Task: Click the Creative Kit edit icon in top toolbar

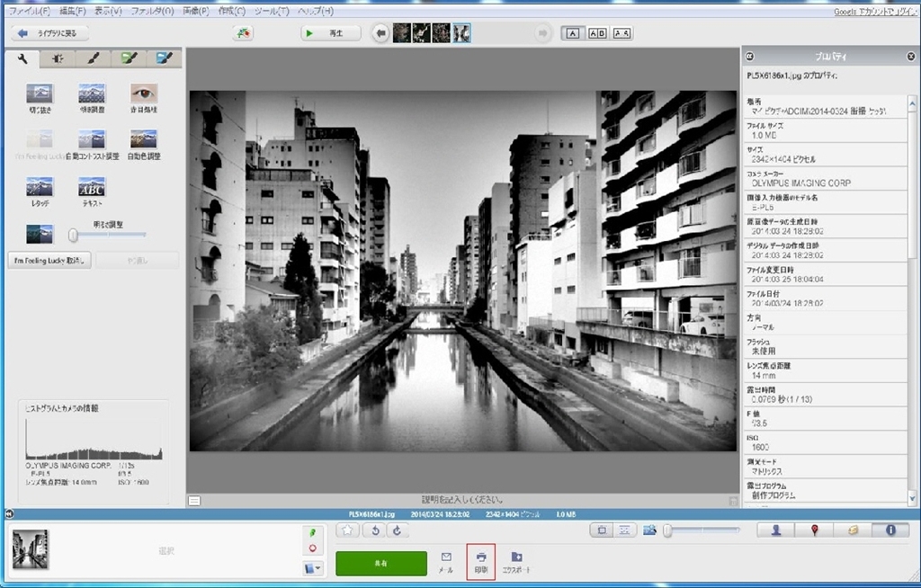Action: 243,33
